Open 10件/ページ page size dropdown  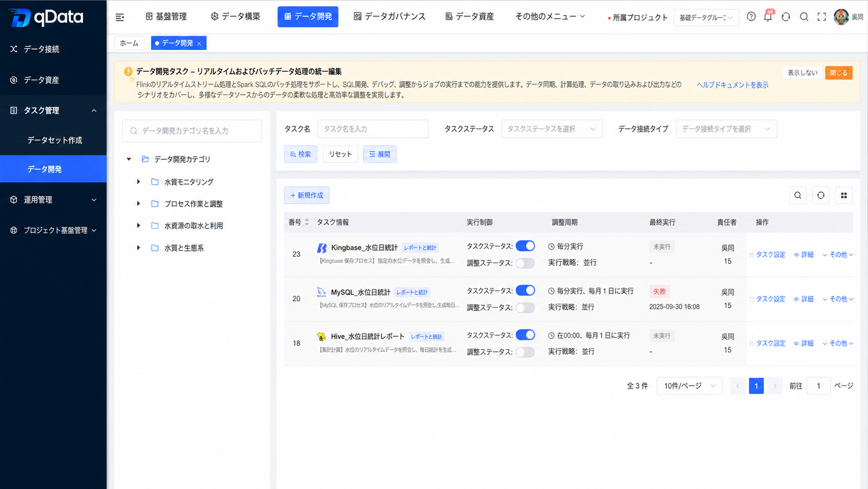click(689, 386)
